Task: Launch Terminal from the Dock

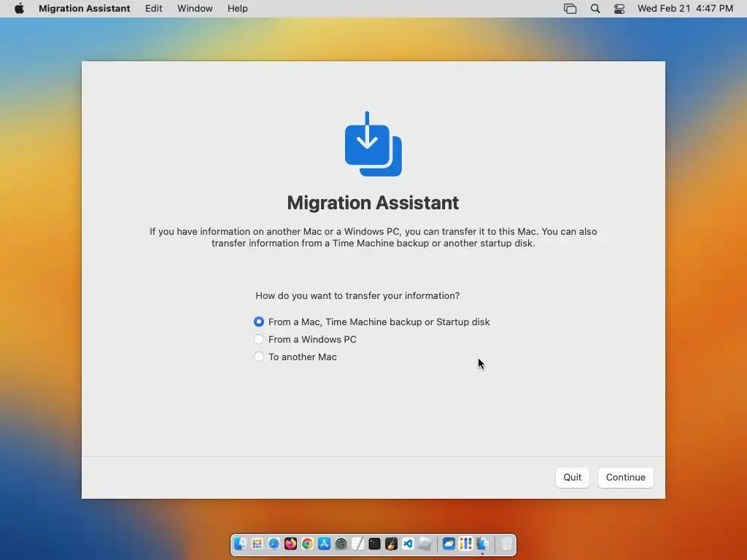Action: coord(374,544)
